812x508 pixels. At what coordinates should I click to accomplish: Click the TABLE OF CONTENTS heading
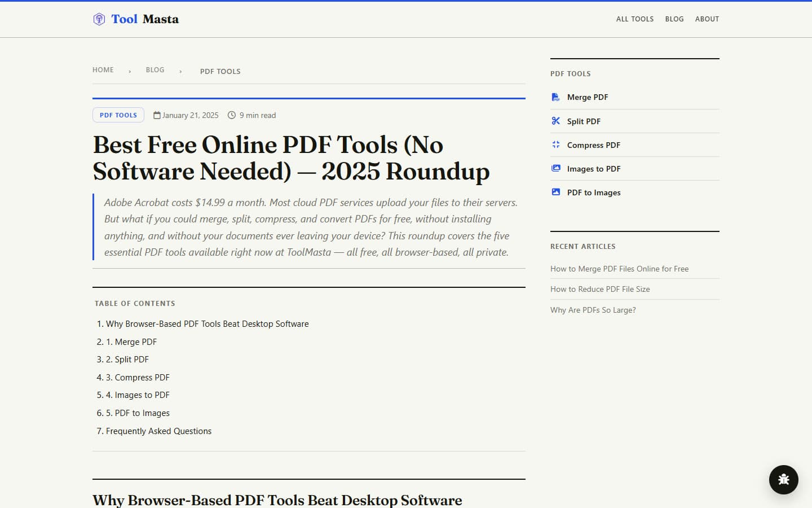[135, 304]
